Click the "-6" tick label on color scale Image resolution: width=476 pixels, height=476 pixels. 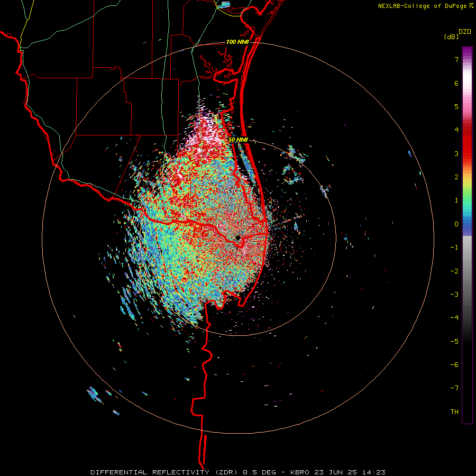(x=454, y=365)
